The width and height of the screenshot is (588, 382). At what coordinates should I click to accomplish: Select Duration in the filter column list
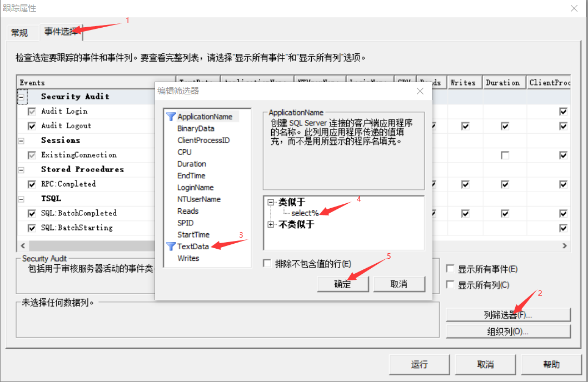point(192,164)
